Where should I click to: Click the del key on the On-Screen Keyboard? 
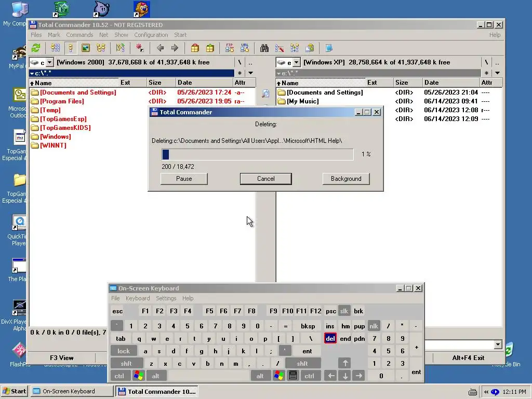[x=330, y=338]
